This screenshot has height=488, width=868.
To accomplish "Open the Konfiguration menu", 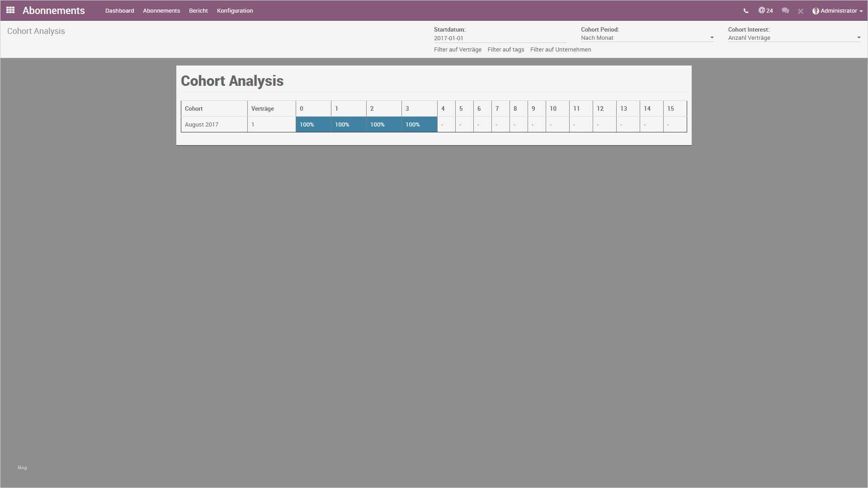I will 235,11.
